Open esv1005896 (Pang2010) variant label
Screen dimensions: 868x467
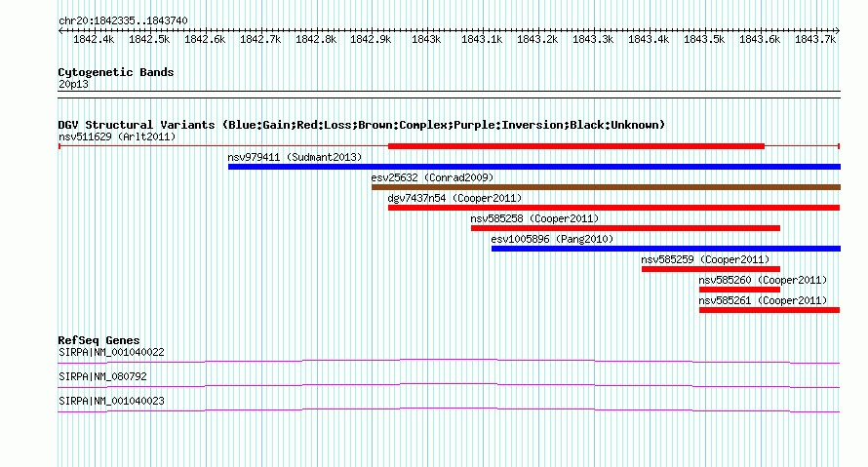click(552, 239)
